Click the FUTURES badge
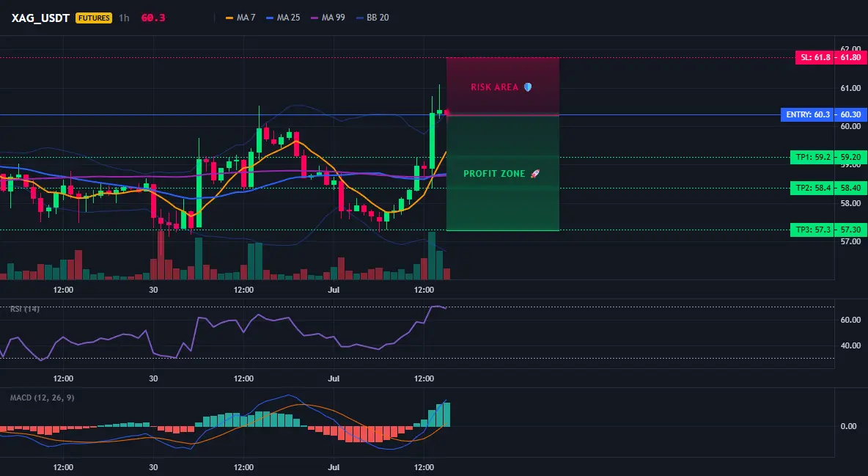 coord(94,18)
